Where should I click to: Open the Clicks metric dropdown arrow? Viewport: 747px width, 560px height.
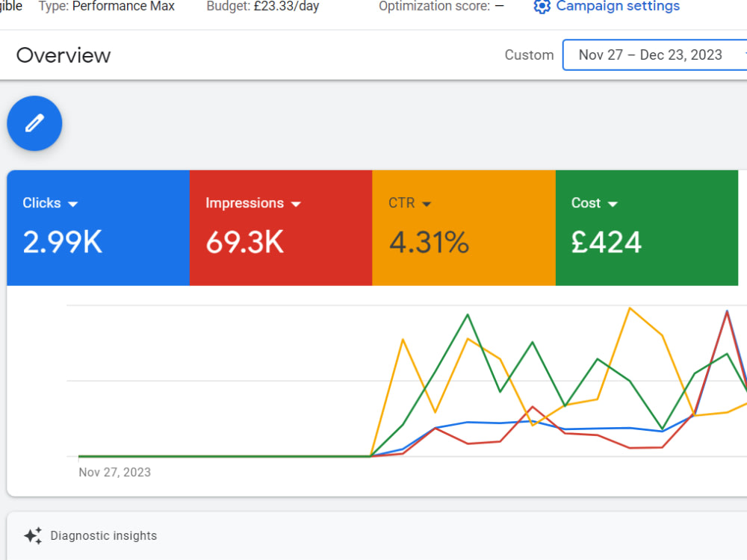point(73,204)
